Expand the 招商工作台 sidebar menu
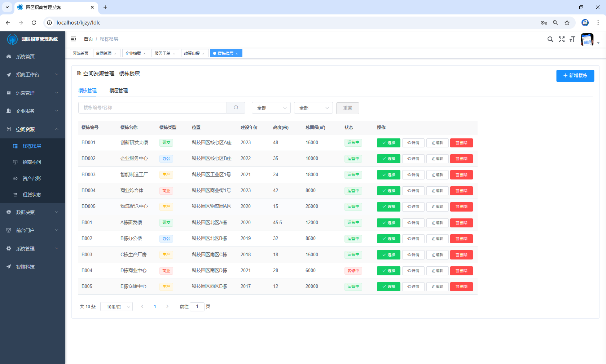The height and width of the screenshot is (364, 606). tap(32, 75)
